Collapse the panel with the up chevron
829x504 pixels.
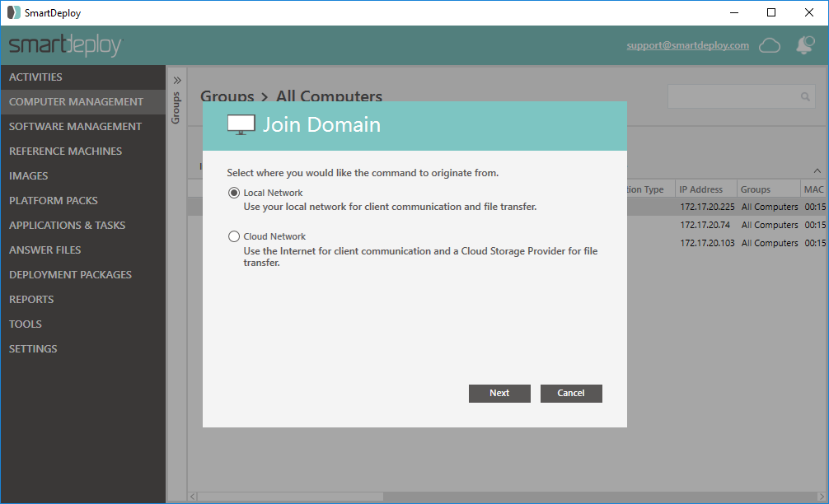[x=817, y=170]
